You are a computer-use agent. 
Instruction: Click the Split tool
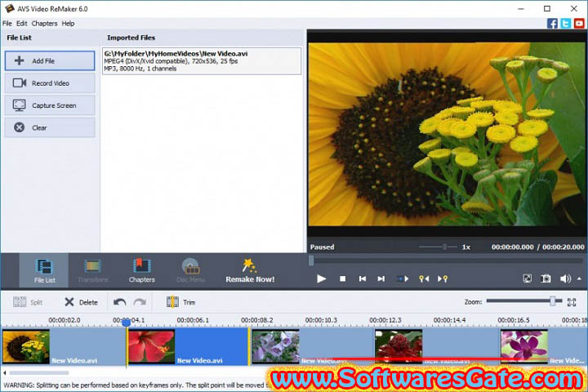[x=28, y=302]
